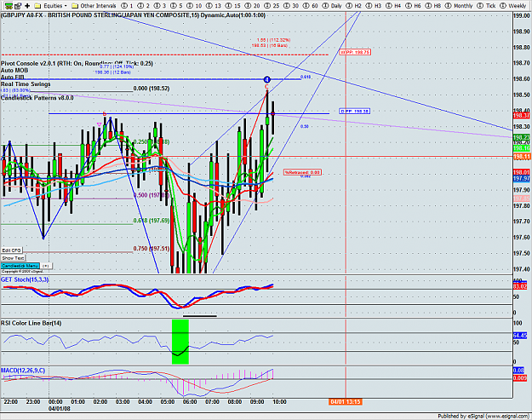Select the Daily interval button

pyautogui.click(x=332, y=6)
